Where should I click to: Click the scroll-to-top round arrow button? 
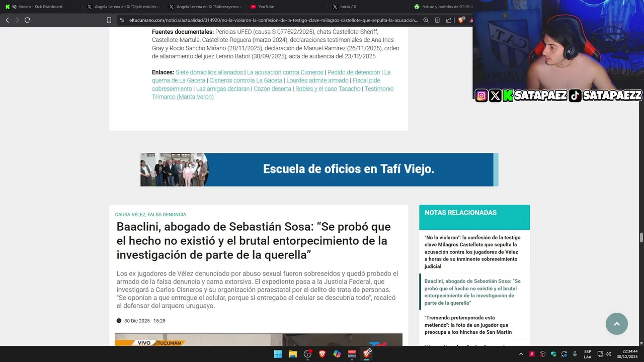coord(617,324)
